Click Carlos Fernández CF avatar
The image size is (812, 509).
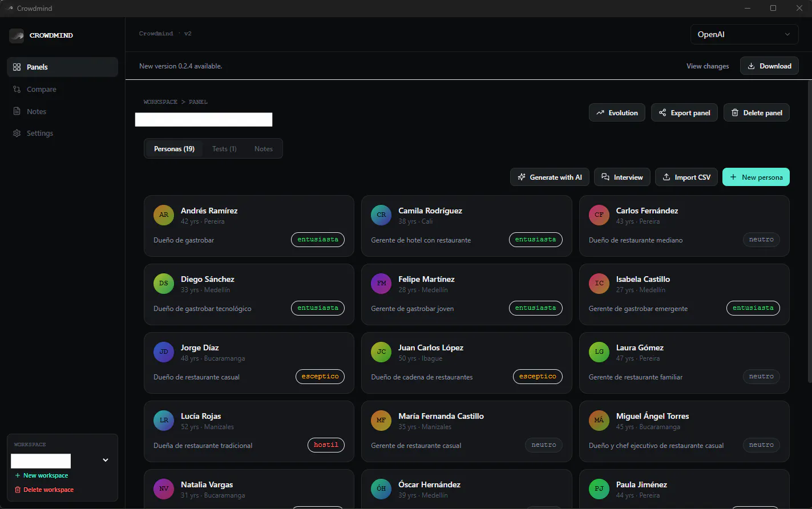click(x=599, y=215)
